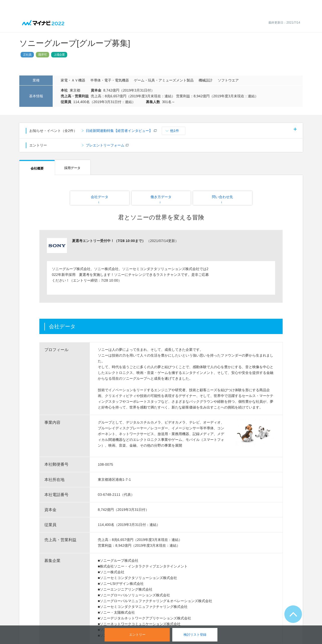
Task: Click the ソニーグループ[グループ募集] page title
Action: pos(75,43)
